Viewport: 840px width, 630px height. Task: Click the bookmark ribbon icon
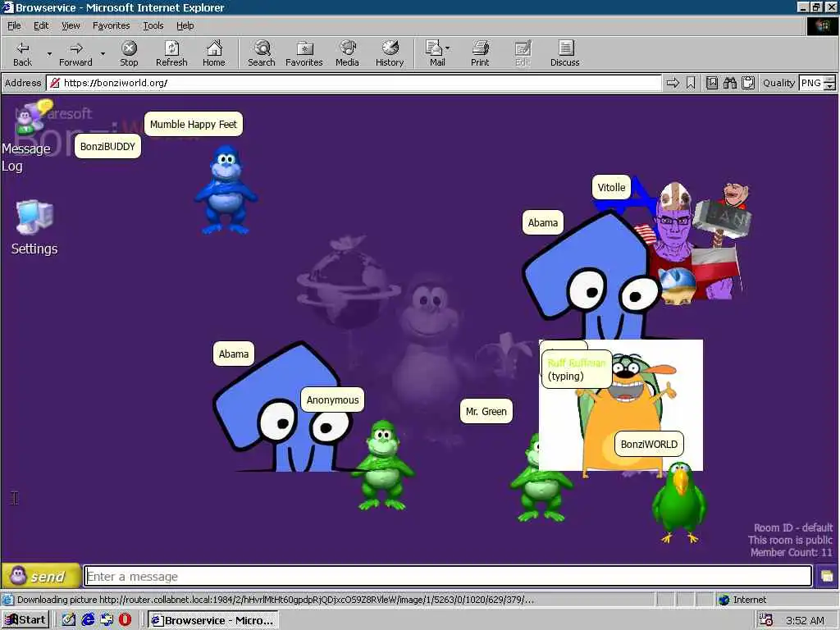click(691, 83)
